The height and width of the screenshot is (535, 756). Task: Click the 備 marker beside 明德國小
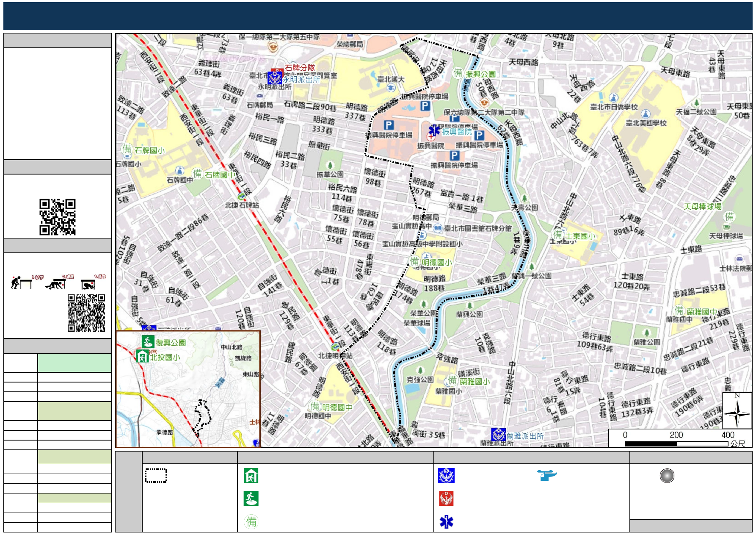click(414, 261)
